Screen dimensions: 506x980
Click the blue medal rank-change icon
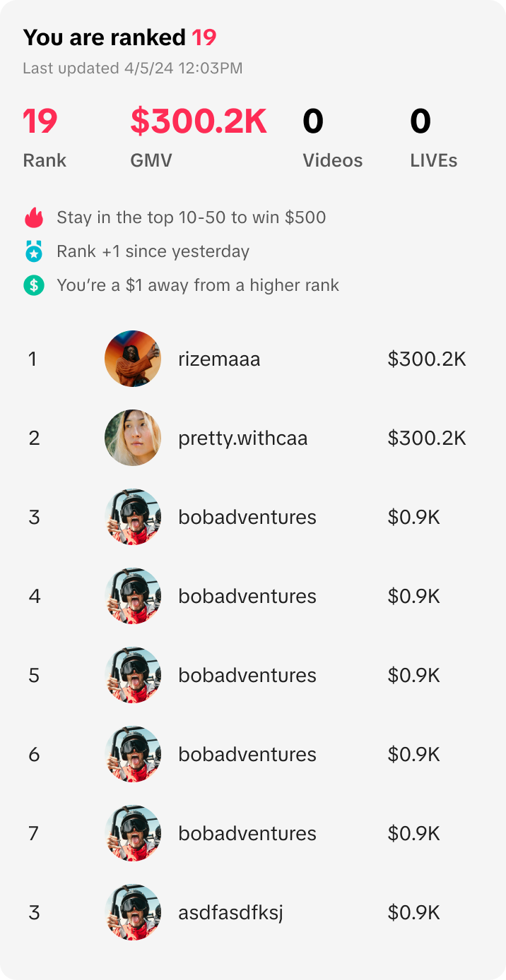click(34, 251)
